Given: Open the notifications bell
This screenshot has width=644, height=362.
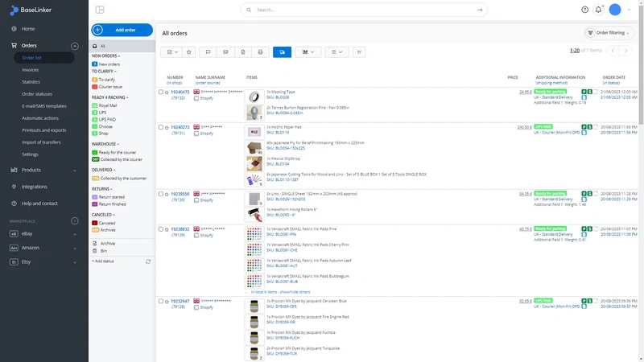Looking at the screenshot, I should tap(598, 10).
